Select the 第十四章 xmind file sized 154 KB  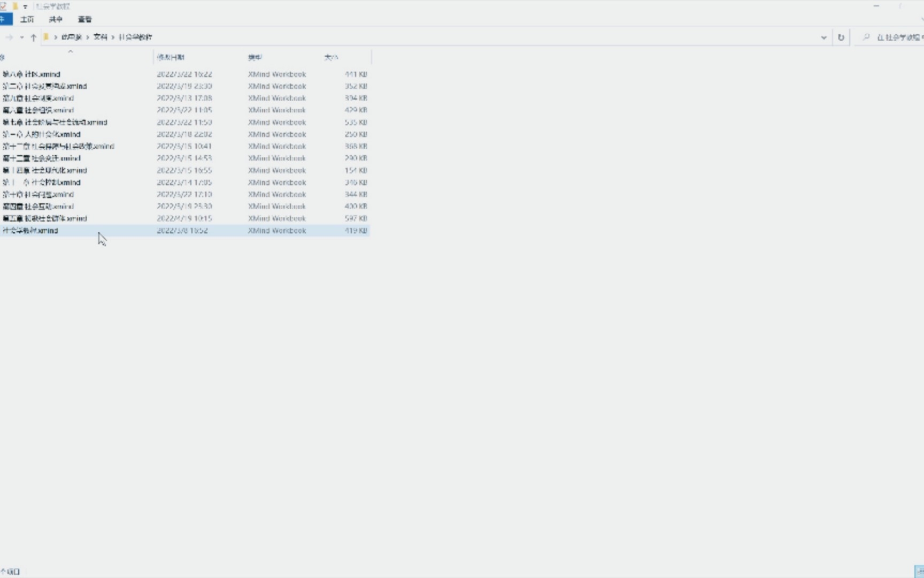45,170
